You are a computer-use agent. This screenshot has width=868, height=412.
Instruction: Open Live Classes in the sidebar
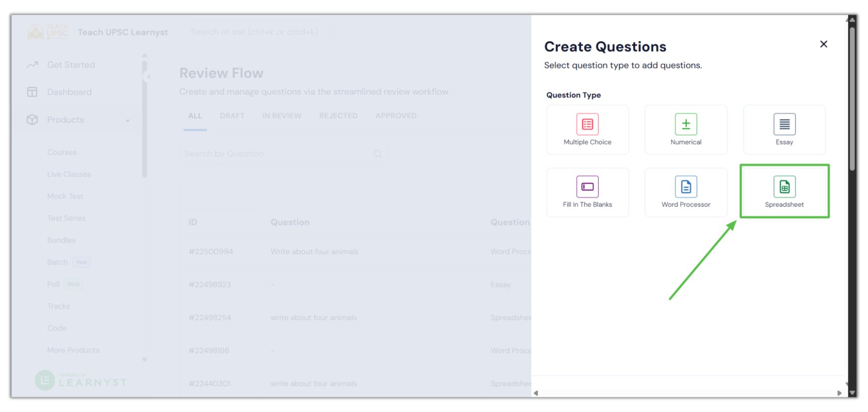[69, 174]
